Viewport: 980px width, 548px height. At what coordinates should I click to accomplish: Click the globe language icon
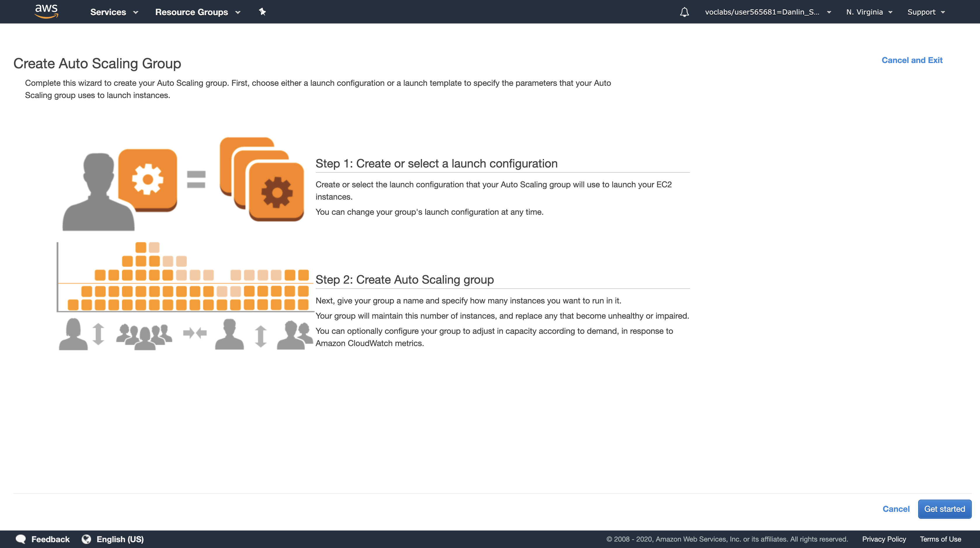(x=86, y=539)
